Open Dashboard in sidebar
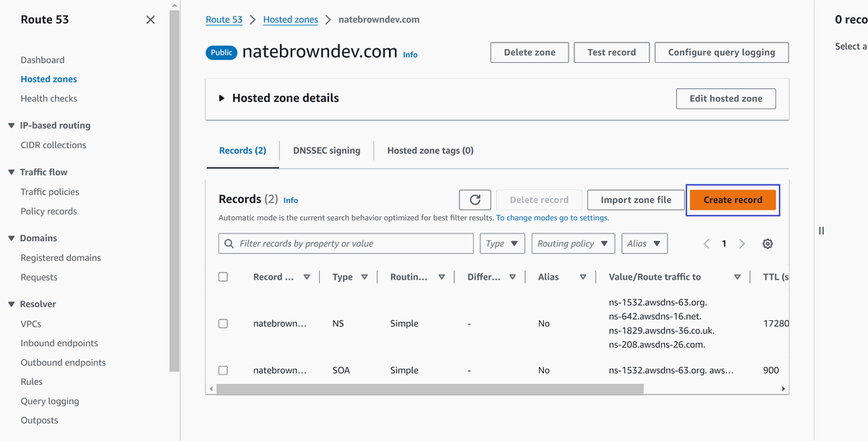Viewport: 868px width, 441px height. pos(43,60)
